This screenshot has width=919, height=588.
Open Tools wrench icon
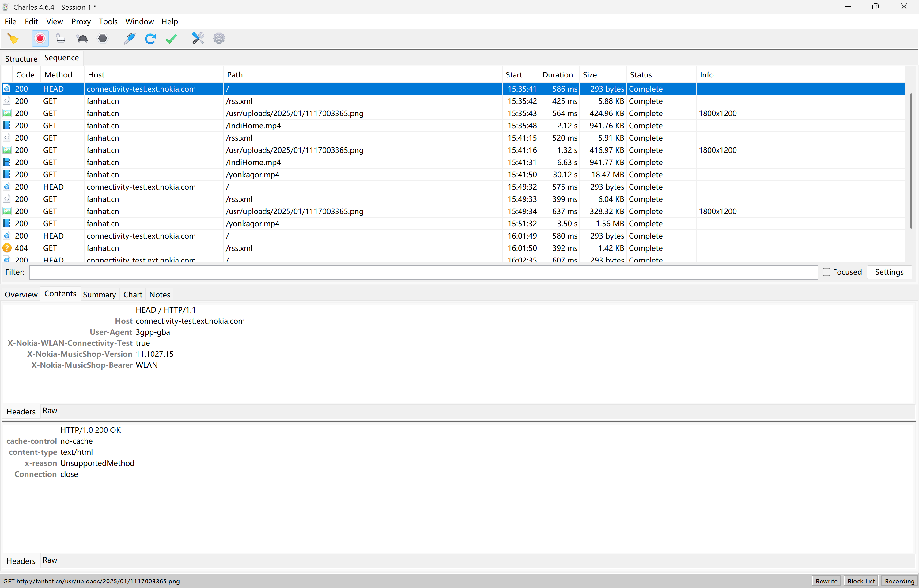click(198, 39)
